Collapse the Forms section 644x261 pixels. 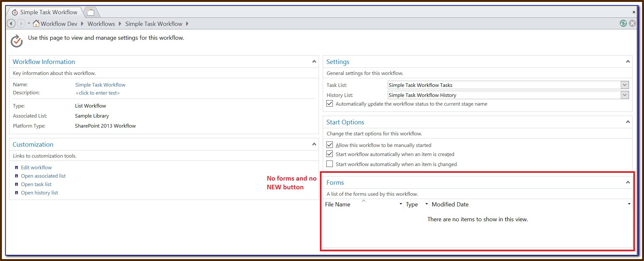click(628, 182)
